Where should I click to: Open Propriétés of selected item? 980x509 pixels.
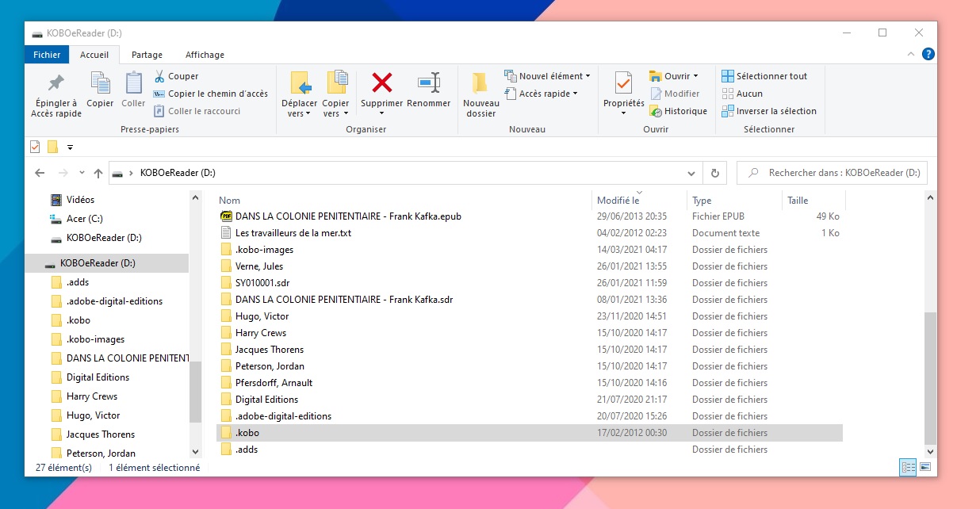click(x=624, y=94)
